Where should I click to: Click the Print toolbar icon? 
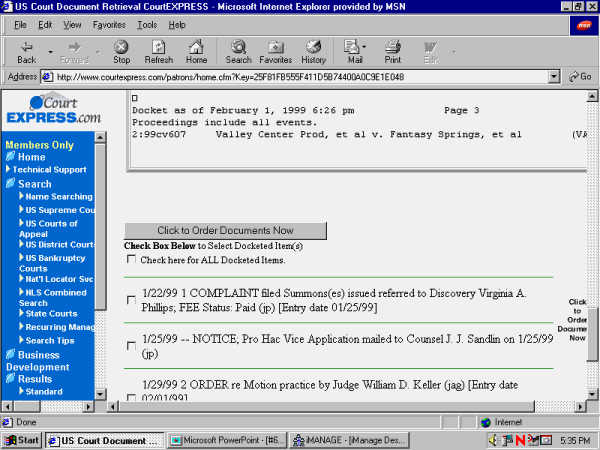(x=393, y=51)
